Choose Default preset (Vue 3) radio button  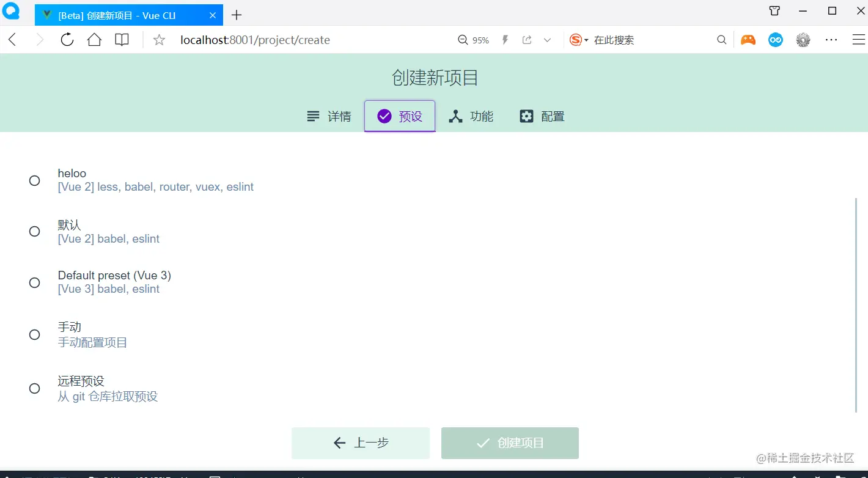pos(35,282)
